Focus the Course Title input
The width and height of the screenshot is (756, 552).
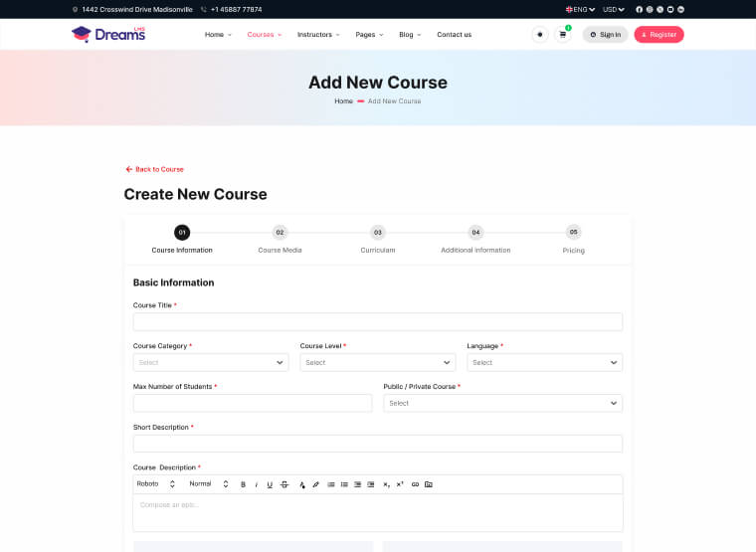coord(378,321)
